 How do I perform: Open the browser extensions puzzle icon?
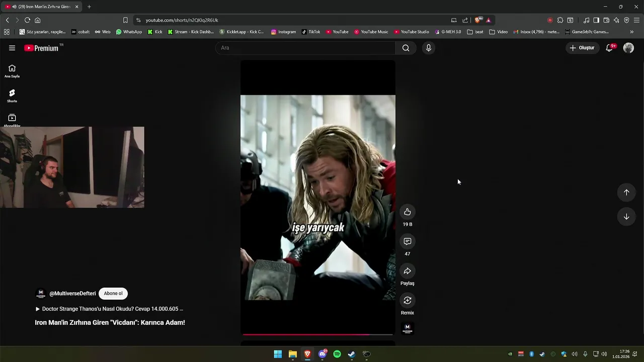[x=560, y=20]
